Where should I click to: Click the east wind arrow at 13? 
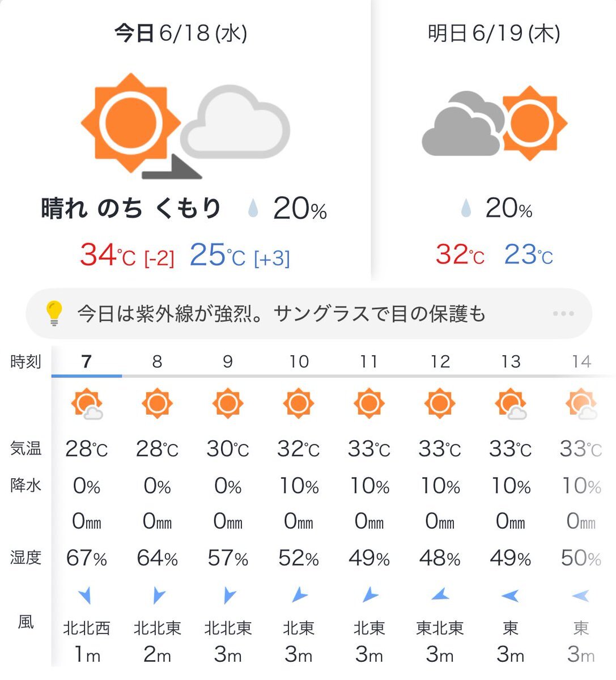[510, 595]
